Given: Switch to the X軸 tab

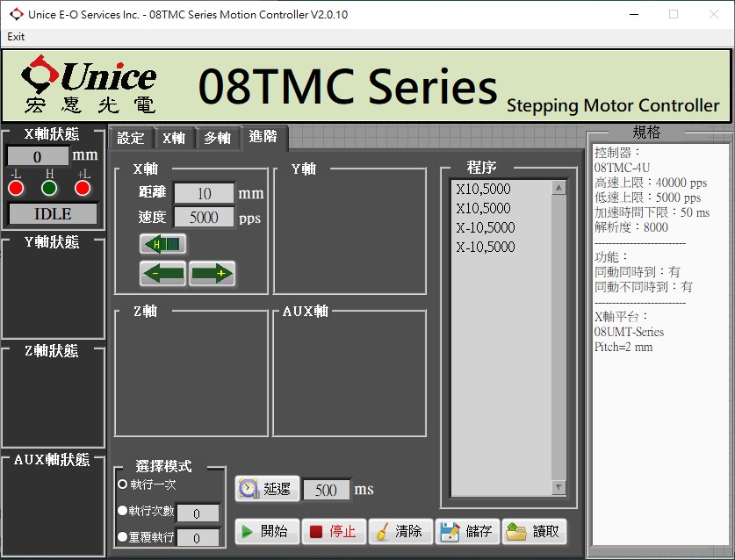Looking at the screenshot, I should pyautogui.click(x=174, y=138).
